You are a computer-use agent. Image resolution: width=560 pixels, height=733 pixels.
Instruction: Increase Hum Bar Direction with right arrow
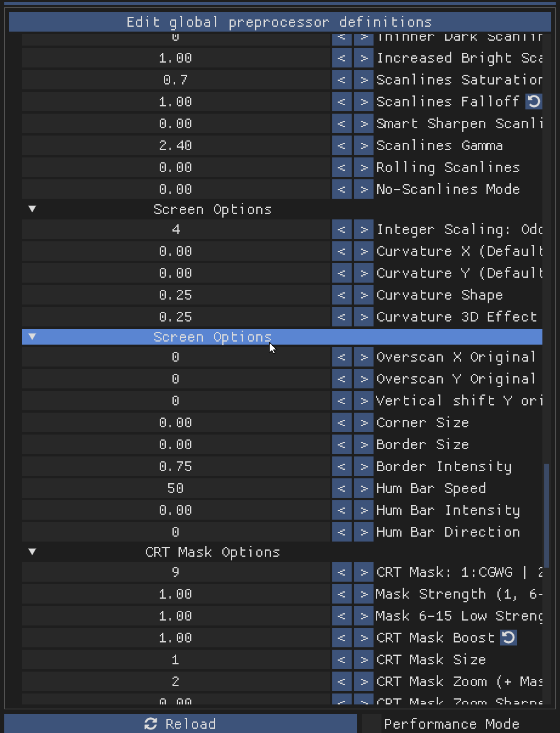tap(364, 532)
